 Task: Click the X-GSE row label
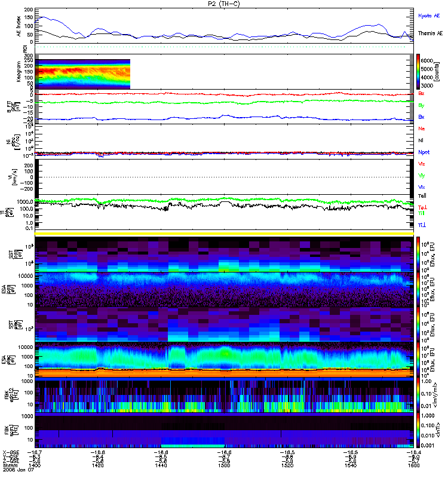click(x=11, y=452)
